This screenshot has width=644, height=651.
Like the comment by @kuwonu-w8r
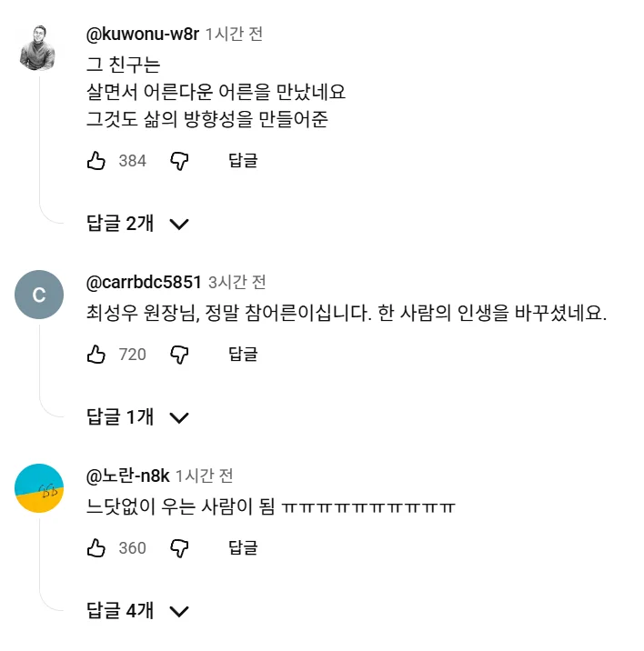96,161
